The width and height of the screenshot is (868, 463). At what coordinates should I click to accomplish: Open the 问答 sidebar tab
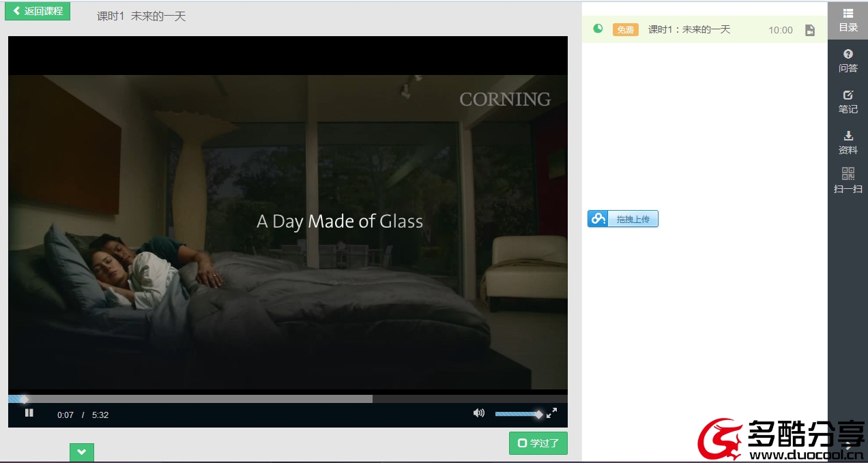pos(848,61)
